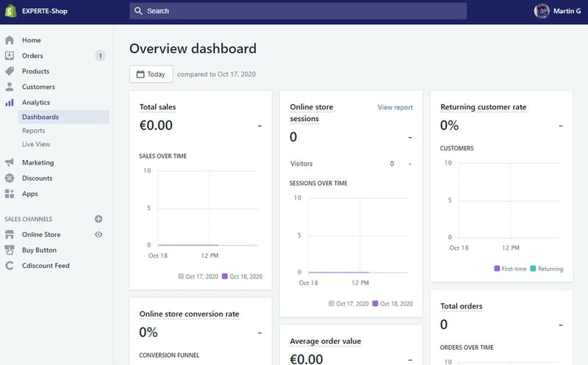Click SALES CHANNELS sidebar heading
The height and width of the screenshot is (365, 588).
tap(28, 220)
